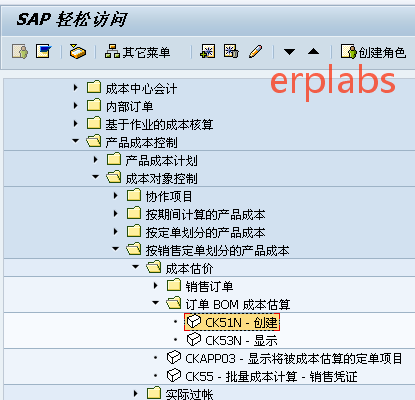Viewport: 415px width, 400px height.
Task: Select the 按期间计算的产品成本 label
Action: (x=205, y=215)
